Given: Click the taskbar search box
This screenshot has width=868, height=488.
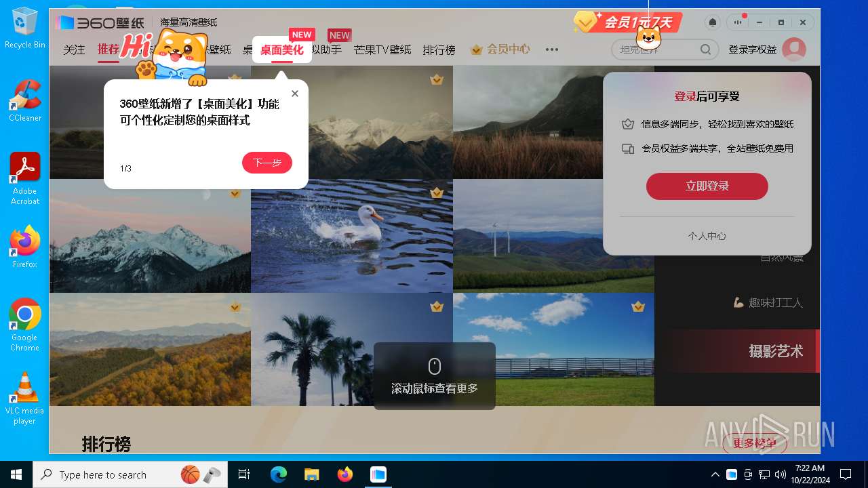Looking at the screenshot, I should 131,474.
